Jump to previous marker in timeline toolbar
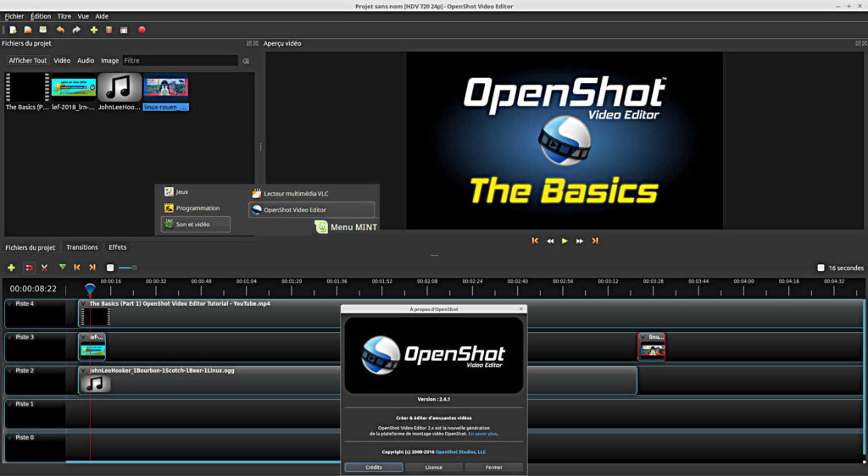 [x=77, y=268]
